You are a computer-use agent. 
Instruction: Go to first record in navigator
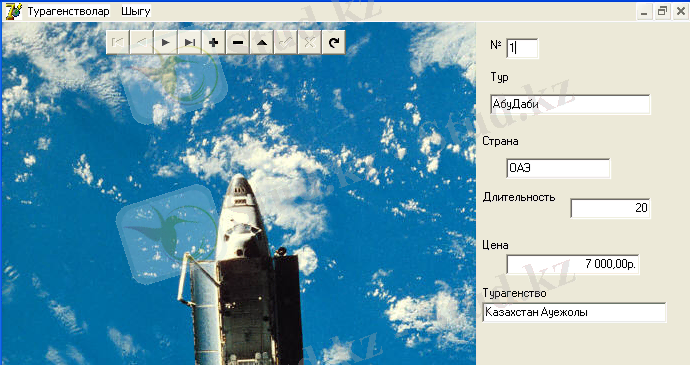[x=118, y=42]
